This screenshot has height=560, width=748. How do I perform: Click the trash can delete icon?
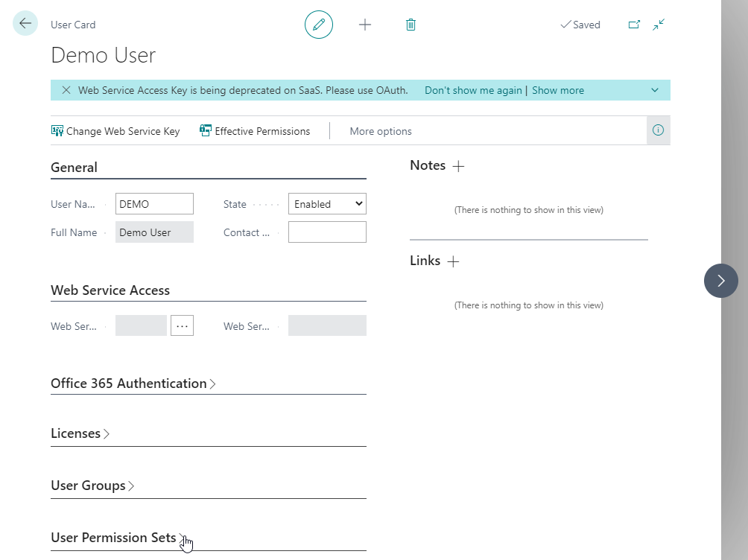(x=411, y=25)
